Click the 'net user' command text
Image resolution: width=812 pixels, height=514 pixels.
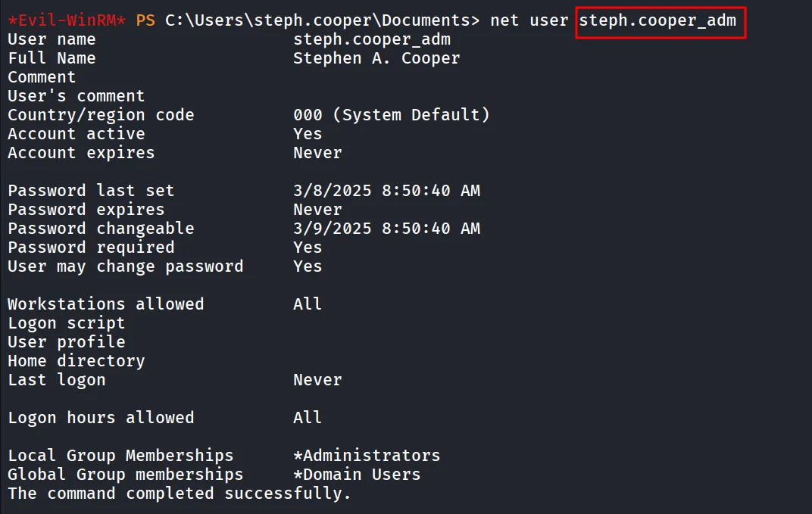(529, 20)
